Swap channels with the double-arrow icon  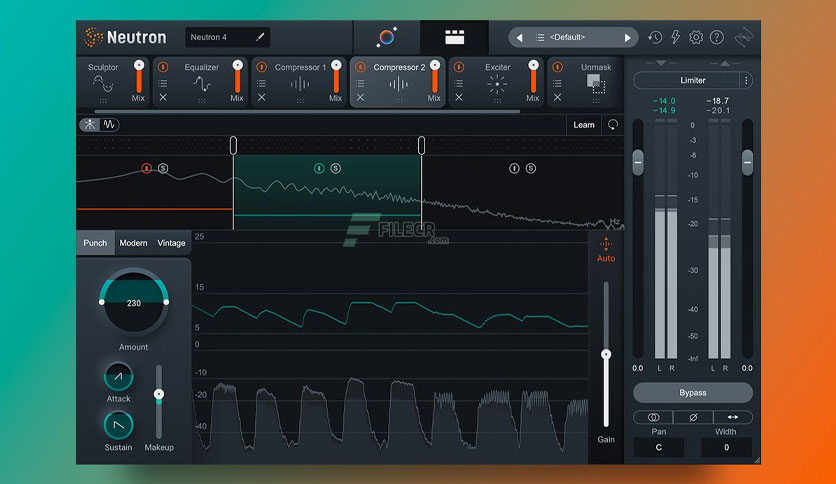click(x=733, y=417)
